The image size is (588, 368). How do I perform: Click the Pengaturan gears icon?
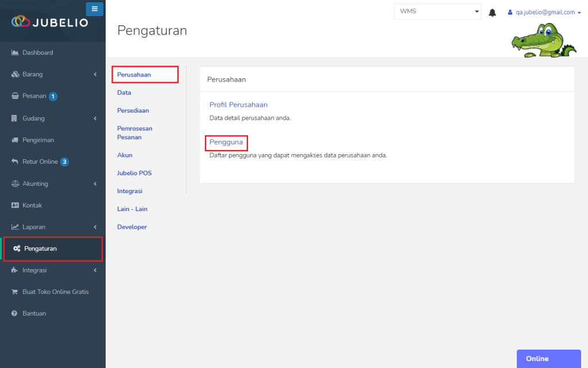click(17, 248)
